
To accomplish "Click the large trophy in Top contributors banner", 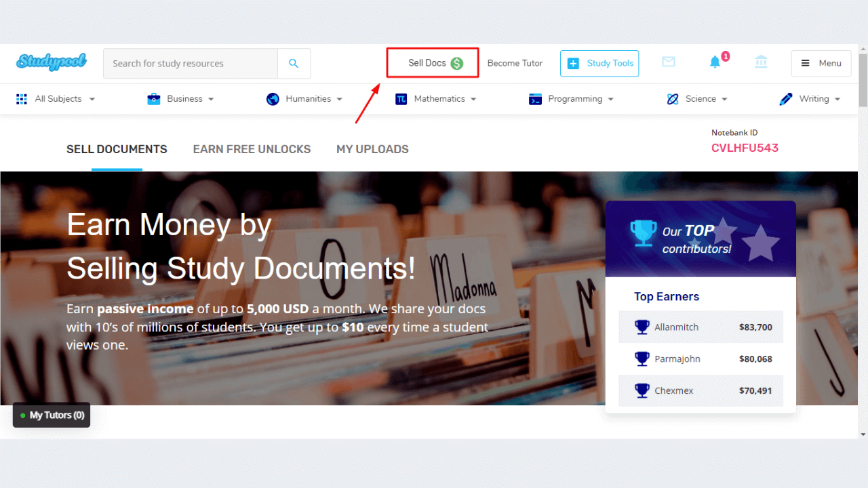I will pyautogui.click(x=643, y=233).
